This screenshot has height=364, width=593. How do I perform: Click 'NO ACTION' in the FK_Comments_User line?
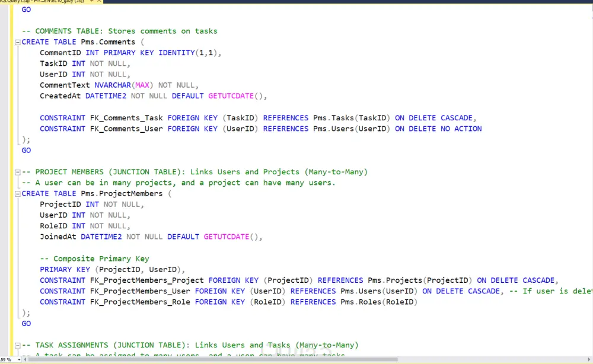461,129
